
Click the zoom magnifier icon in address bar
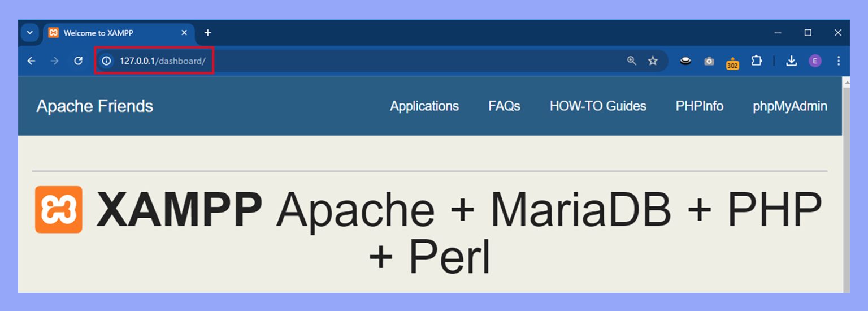pos(632,61)
